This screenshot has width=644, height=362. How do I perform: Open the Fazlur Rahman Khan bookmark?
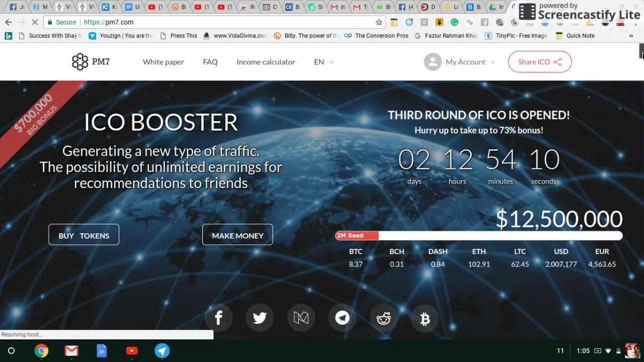[446, 36]
